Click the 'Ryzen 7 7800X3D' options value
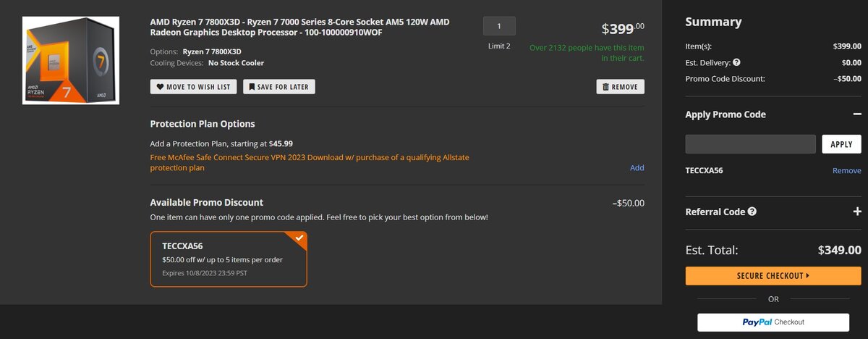Viewport: 868px width, 339px height. coord(212,51)
